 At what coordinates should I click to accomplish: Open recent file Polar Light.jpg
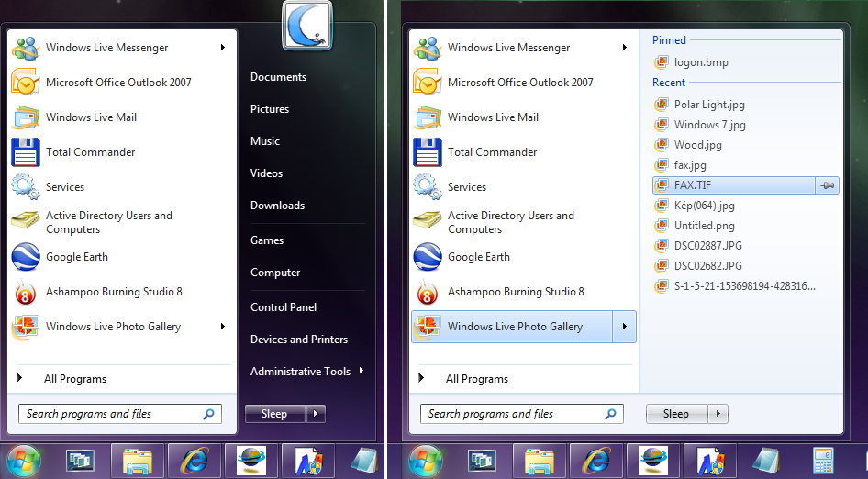pyautogui.click(x=700, y=105)
